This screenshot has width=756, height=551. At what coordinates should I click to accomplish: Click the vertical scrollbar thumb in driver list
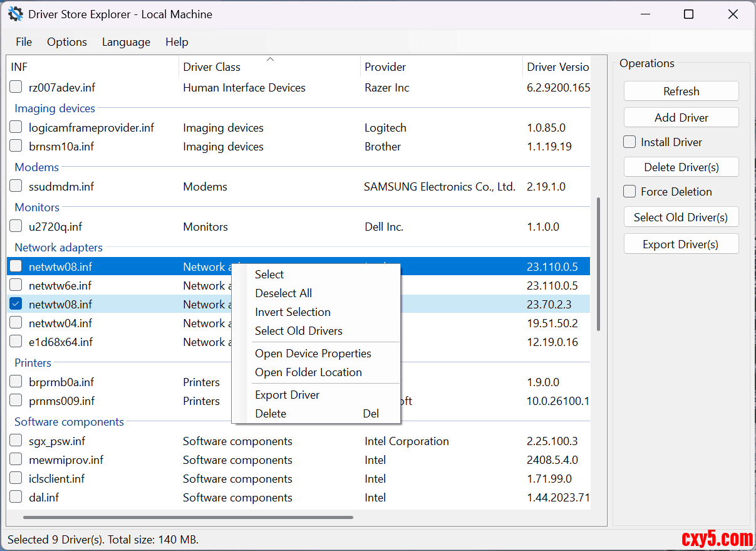click(599, 263)
